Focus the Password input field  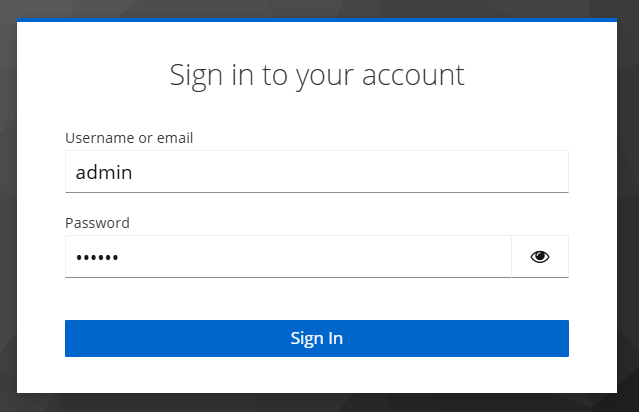point(288,257)
